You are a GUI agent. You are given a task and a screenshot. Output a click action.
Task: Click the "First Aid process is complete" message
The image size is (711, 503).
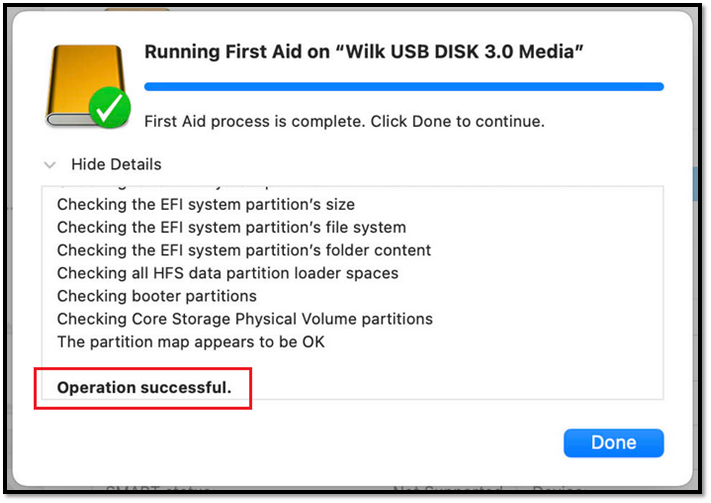pos(344,121)
